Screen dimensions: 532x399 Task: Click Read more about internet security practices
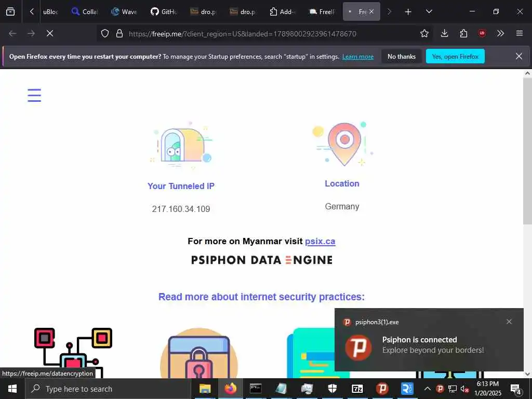[261, 297]
